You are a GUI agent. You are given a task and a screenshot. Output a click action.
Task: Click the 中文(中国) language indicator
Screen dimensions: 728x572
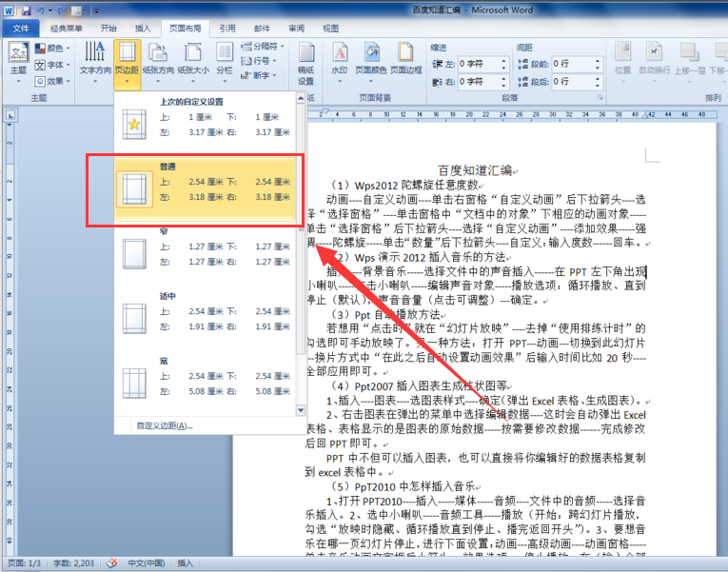[147, 563]
